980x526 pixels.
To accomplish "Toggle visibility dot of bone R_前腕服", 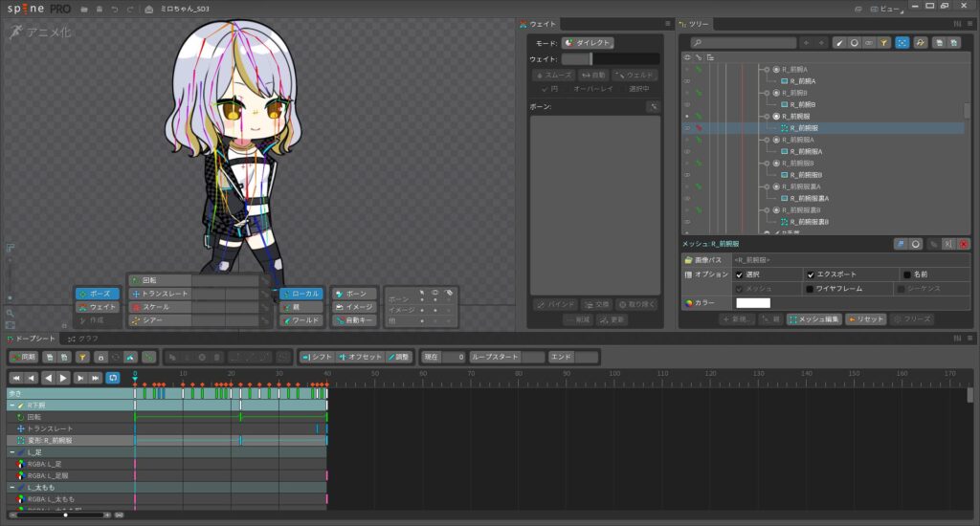I will pyautogui.click(x=687, y=116).
